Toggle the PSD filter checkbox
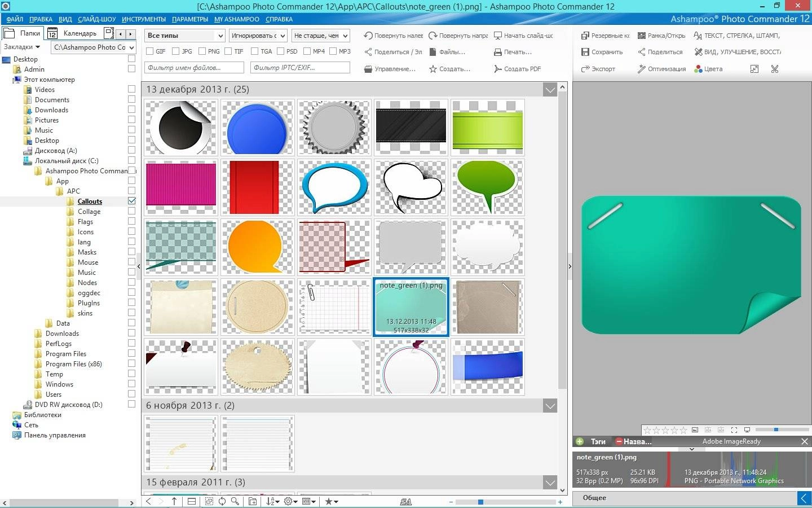Viewport: 812px width, 508px height. (x=281, y=51)
